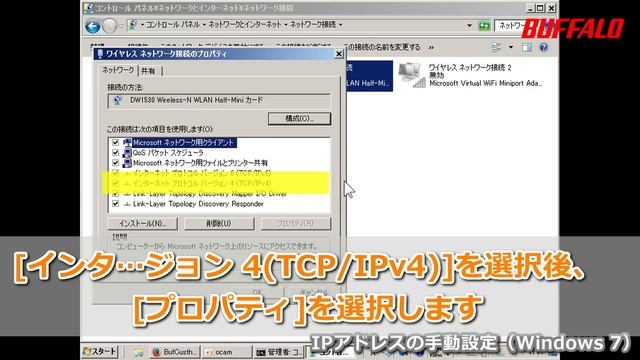Open the スタート menu button
Viewport: 640px width, 360px height.
(100, 351)
